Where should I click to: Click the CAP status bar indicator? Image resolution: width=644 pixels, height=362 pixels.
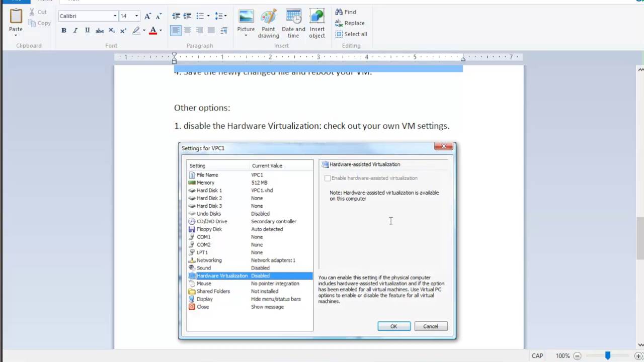click(537, 355)
